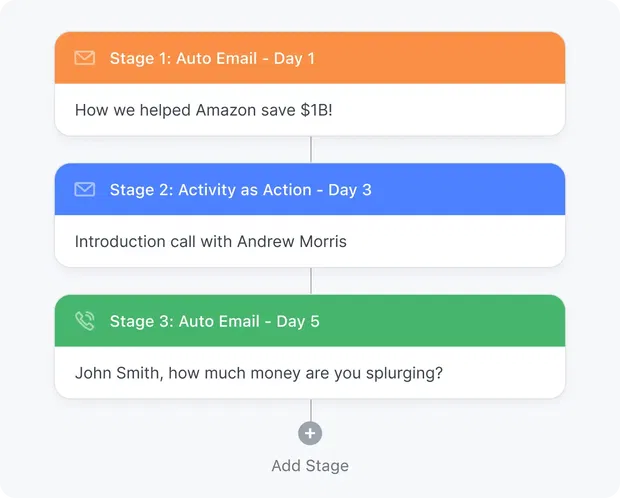Open the 'How we helped Amazon save $1B!' email
The image size is (620, 498).
[204, 109]
